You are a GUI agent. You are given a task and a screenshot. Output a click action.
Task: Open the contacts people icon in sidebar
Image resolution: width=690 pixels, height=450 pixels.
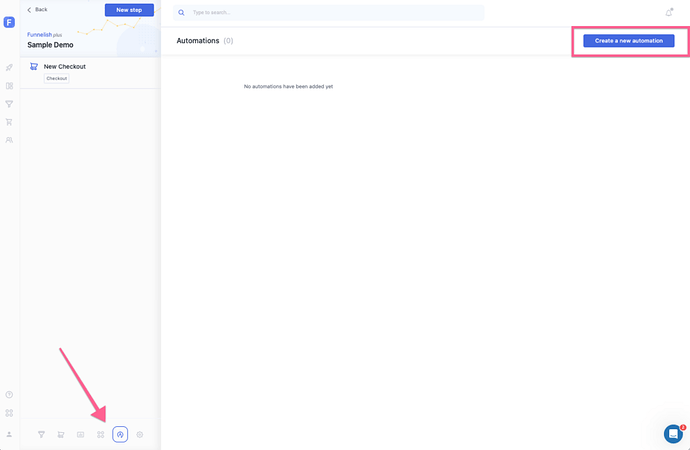pyautogui.click(x=9, y=140)
